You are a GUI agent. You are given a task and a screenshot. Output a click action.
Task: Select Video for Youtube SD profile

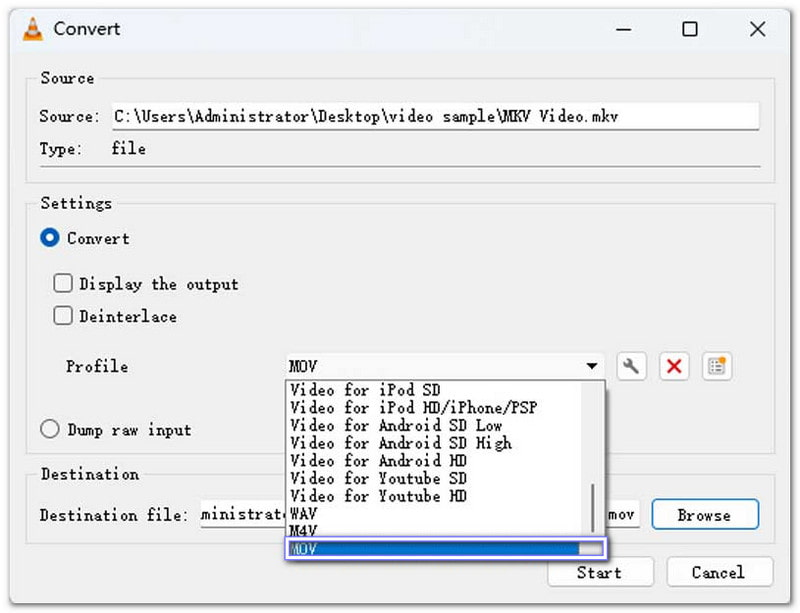click(434, 478)
